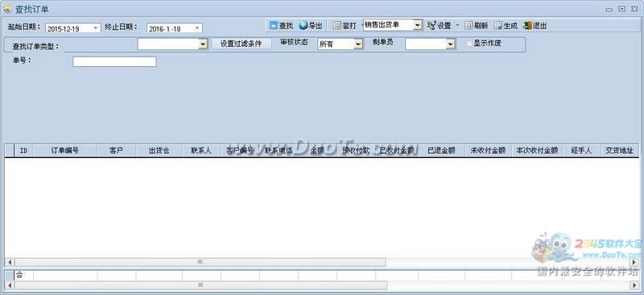This screenshot has width=644, height=295.
Task: Expand the 销售出货单 template dropdown
Action: tap(417, 25)
